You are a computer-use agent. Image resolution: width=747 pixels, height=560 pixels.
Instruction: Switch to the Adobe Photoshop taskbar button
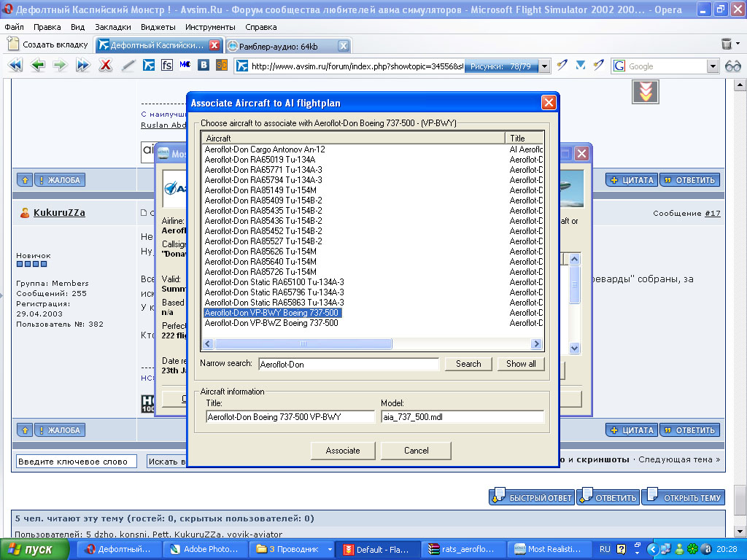[206, 549]
